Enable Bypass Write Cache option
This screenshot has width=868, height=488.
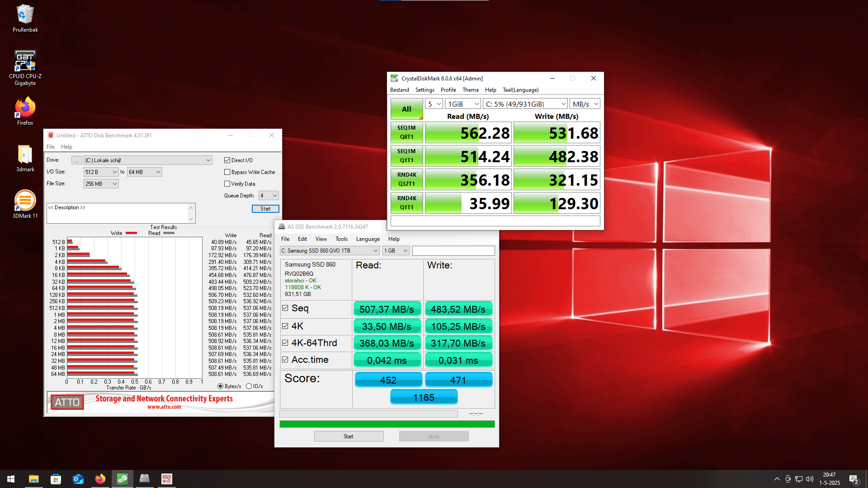[227, 172]
